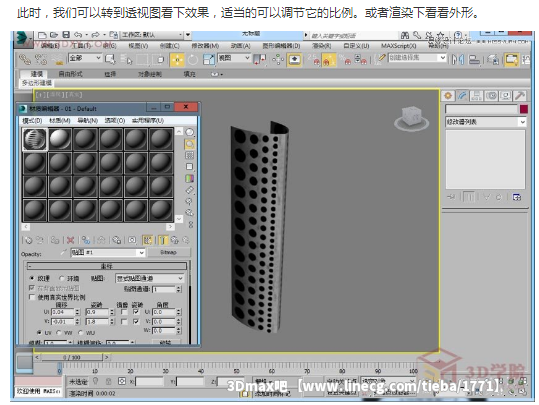Viewport: 539px width, 405px height.
Task: Open the 修改器(M) menu
Action: coord(205,46)
